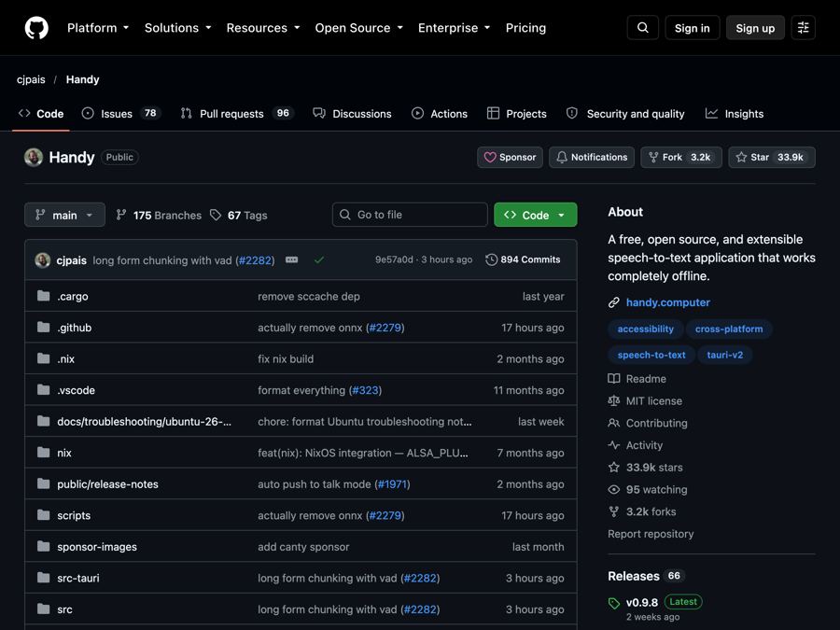
Task: Open the Discussions tab
Action: pos(353,114)
